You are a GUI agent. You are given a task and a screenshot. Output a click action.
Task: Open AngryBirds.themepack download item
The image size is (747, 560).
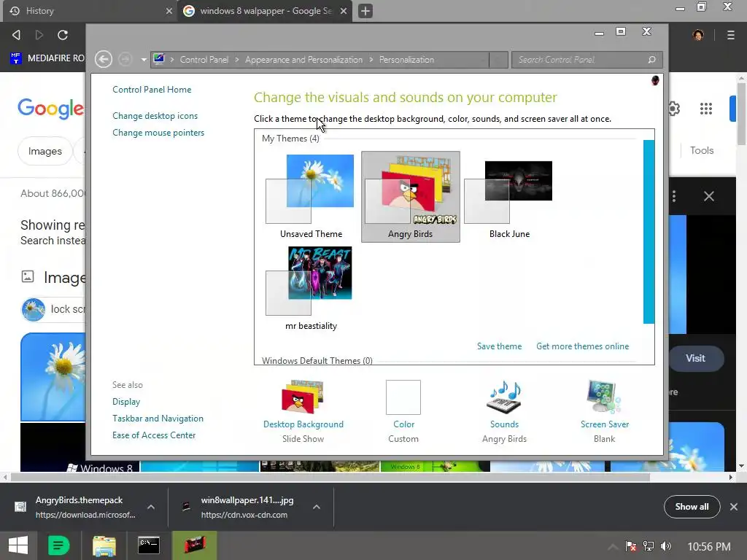(x=77, y=507)
